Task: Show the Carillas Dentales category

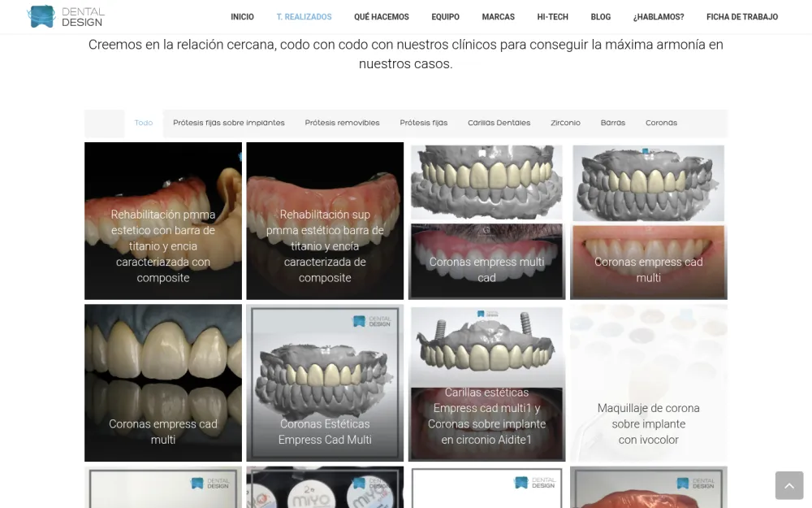Action: (x=499, y=124)
